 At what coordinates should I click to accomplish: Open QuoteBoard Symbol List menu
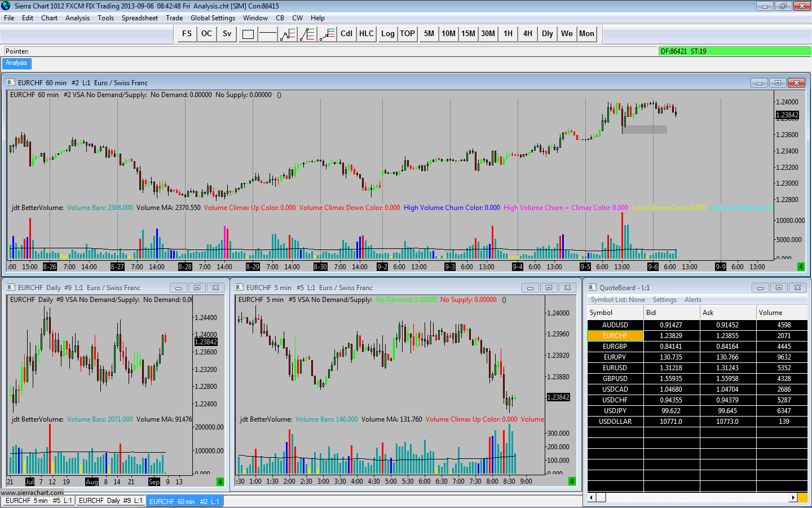click(x=618, y=300)
